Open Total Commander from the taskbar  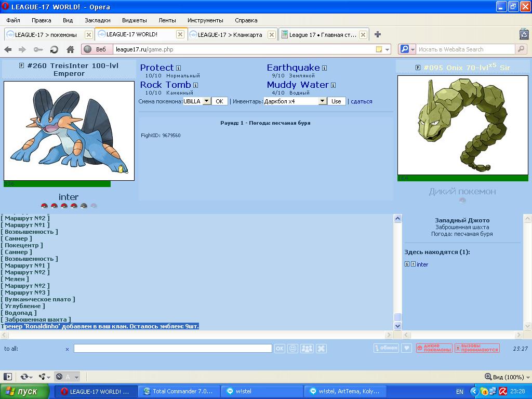pos(179,391)
